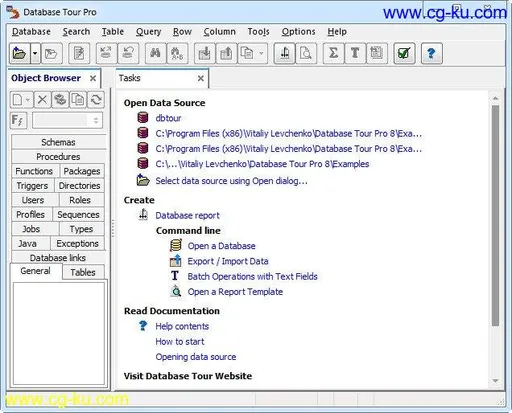The image size is (512, 413).
Task: Click the binoculars Find icon
Action: coord(155,53)
